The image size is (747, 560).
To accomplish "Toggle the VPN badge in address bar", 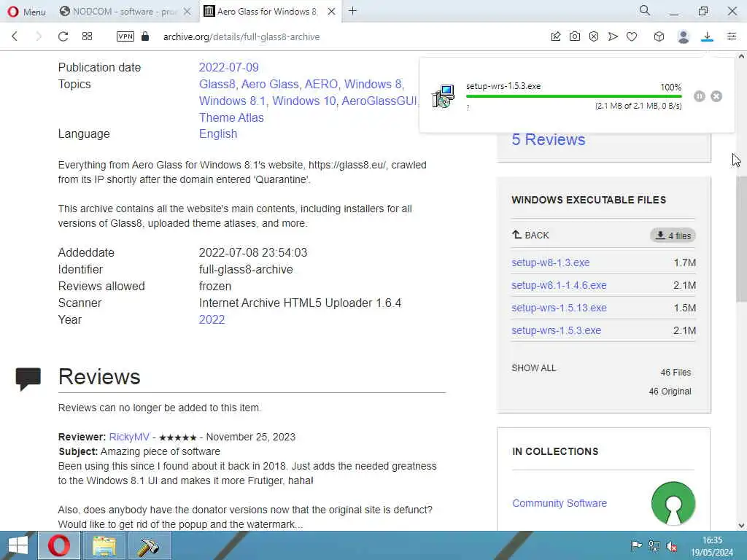I will pos(125,36).
